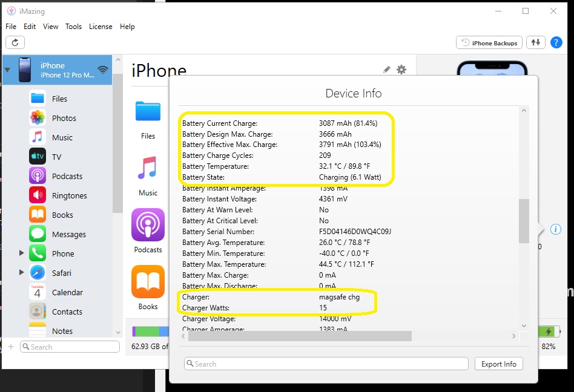Select Contacts icon in the sidebar
The image size is (574, 392).
coord(38,312)
